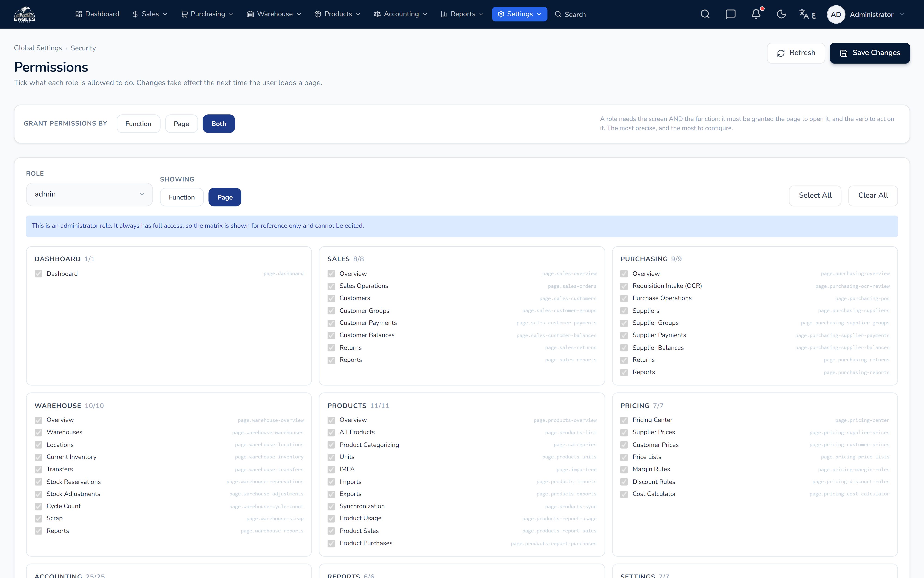Toggle the Cycle Count checkbox

click(x=38, y=506)
